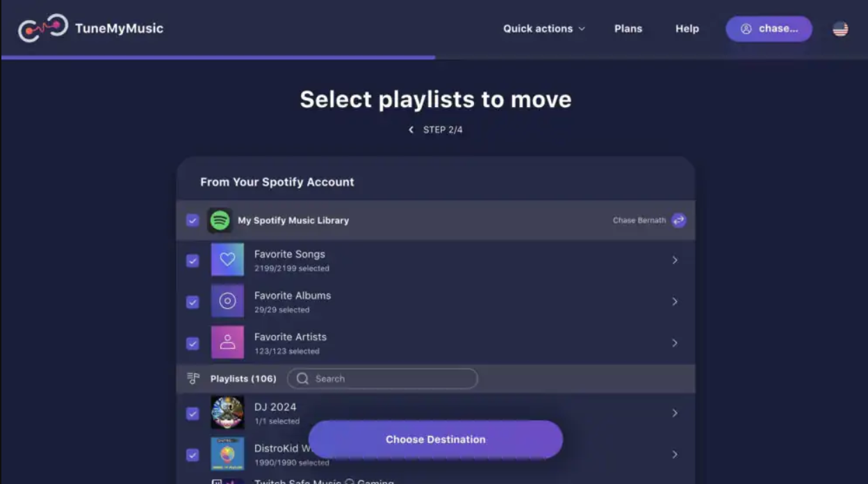The height and width of the screenshot is (484, 868).
Task: Open the Quick actions dropdown
Action: [544, 29]
